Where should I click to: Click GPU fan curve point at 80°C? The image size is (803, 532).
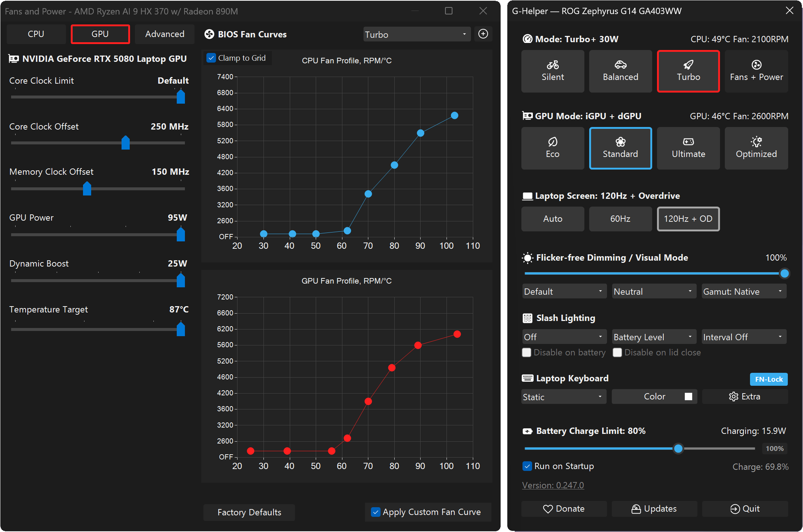[x=392, y=368]
